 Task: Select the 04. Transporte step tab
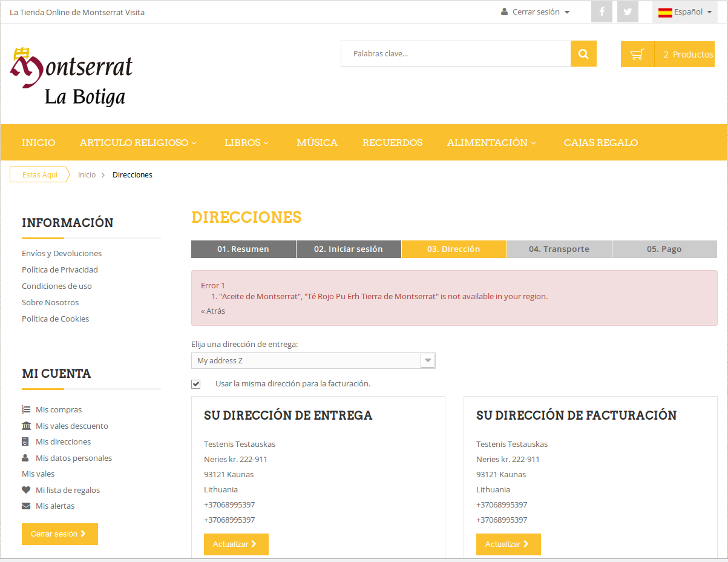(x=559, y=249)
